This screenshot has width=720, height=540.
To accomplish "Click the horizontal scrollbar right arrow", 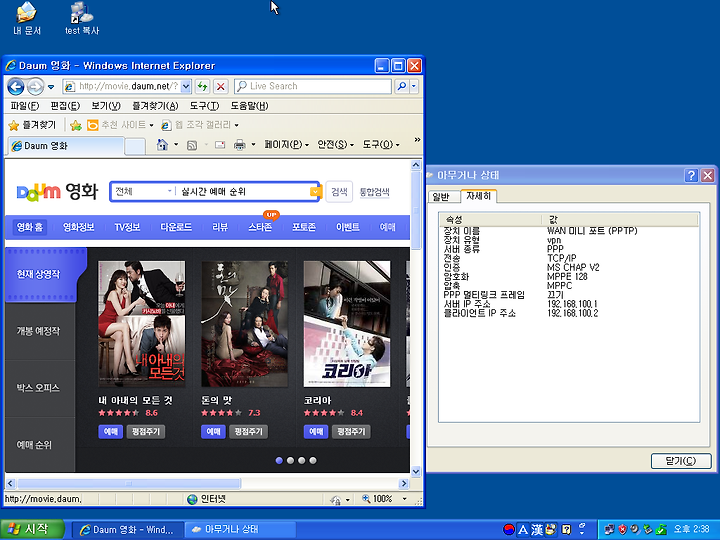I will [404, 483].
